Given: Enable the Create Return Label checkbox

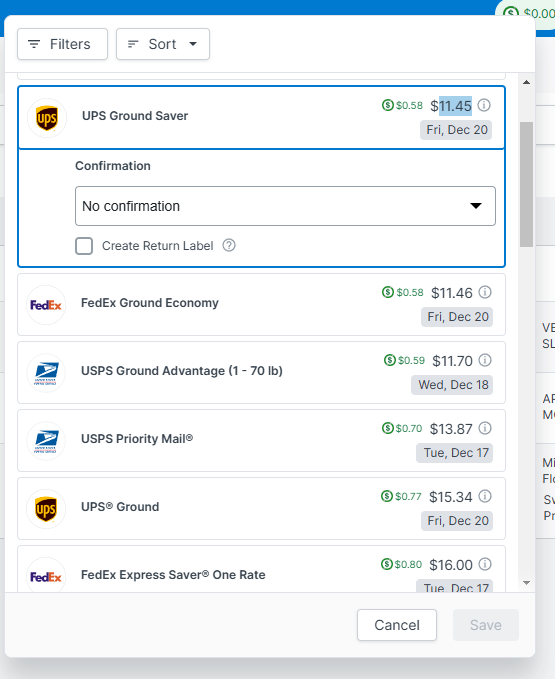Looking at the screenshot, I should click(x=84, y=246).
